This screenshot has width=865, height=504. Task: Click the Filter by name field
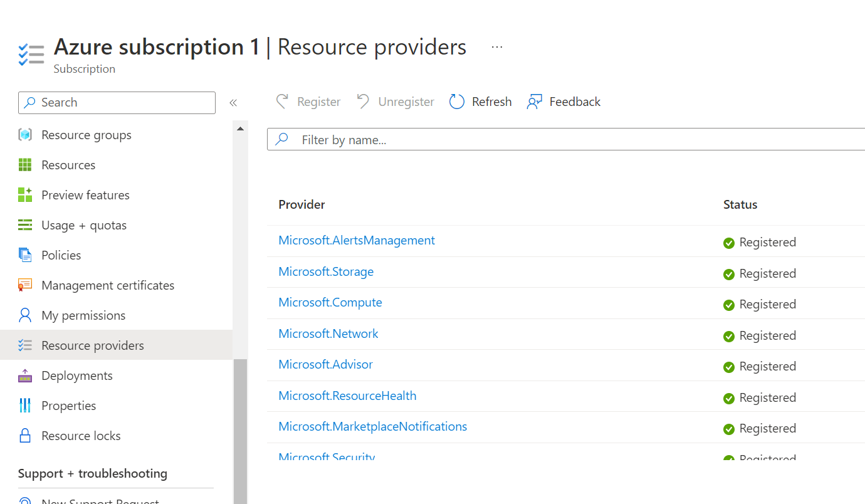pos(564,140)
